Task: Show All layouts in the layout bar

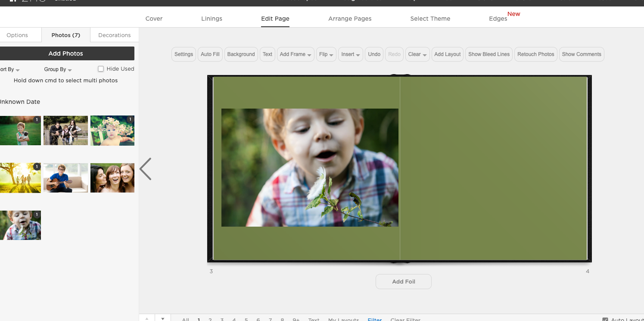Action: tap(186, 320)
